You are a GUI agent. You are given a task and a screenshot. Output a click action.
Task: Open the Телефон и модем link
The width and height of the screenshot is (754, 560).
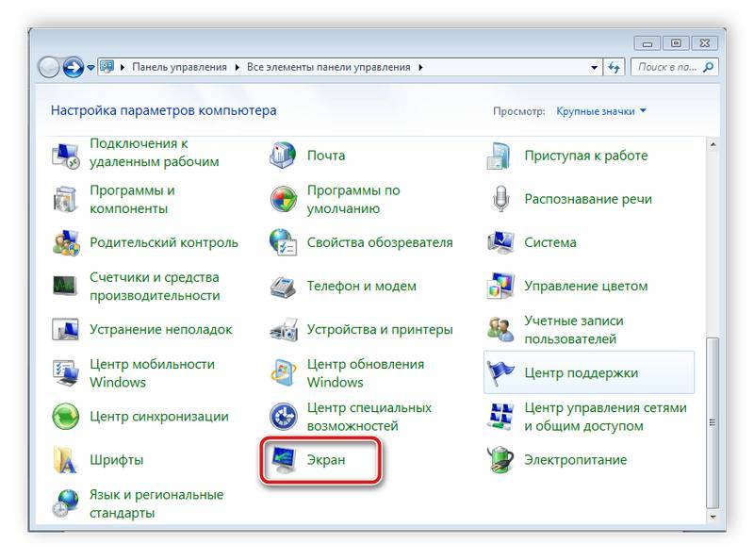(362, 286)
